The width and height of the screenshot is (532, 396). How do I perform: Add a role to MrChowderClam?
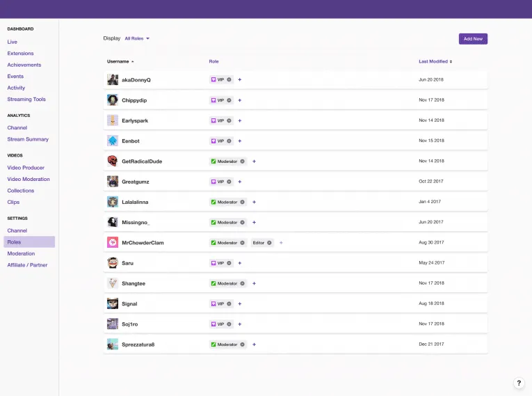click(x=281, y=243)
